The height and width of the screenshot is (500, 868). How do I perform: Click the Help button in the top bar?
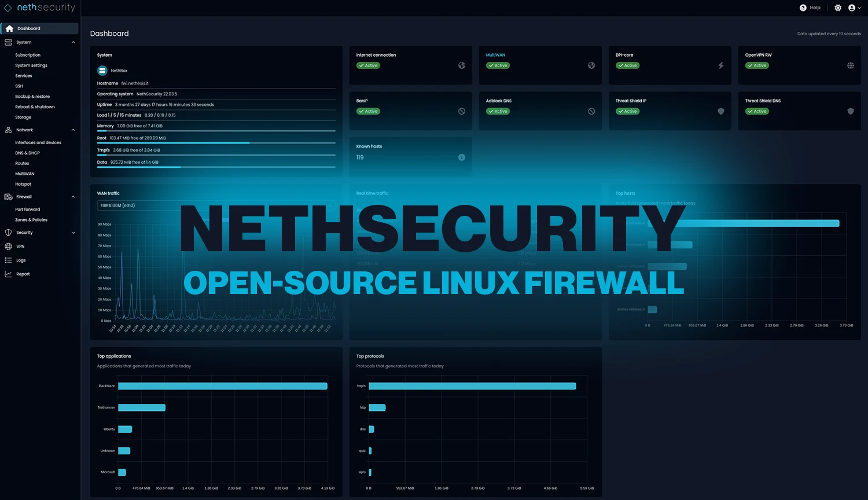click(x=810, y=8)
